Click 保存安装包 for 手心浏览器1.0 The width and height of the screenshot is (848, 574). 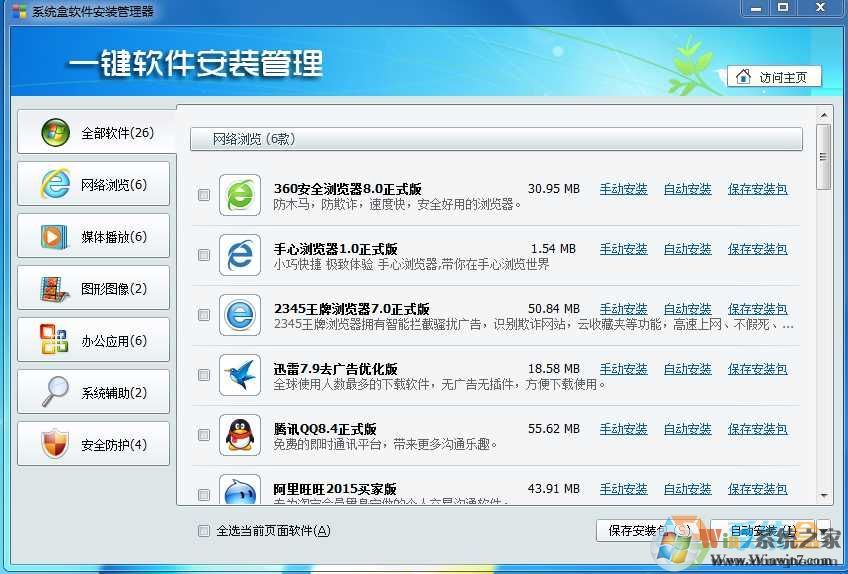point(757,249)
